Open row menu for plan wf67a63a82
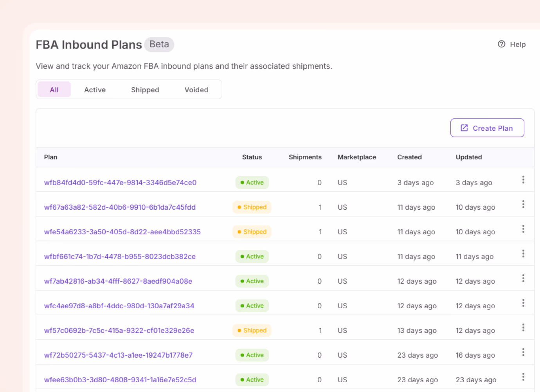The height and width of the screenshot is (392, 540). pyautogui.click(x=523, y=204)
